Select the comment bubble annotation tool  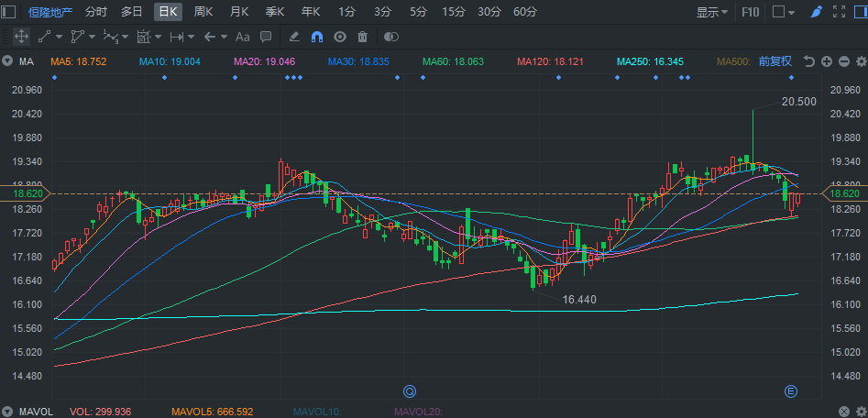266,37
